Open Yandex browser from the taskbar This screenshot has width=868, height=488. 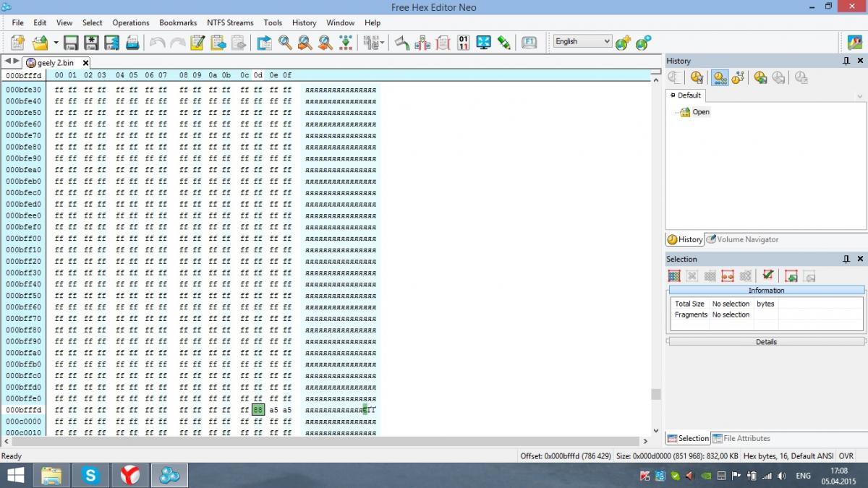pos(129,475)
